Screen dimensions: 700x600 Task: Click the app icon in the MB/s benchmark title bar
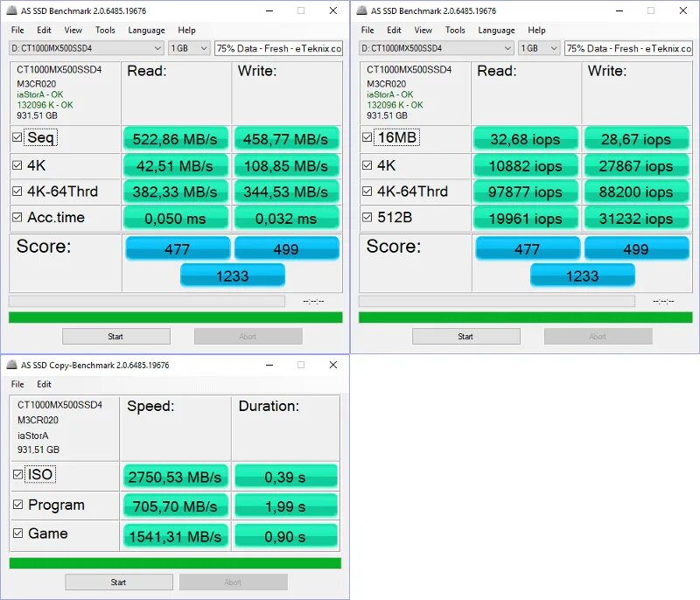11,10
